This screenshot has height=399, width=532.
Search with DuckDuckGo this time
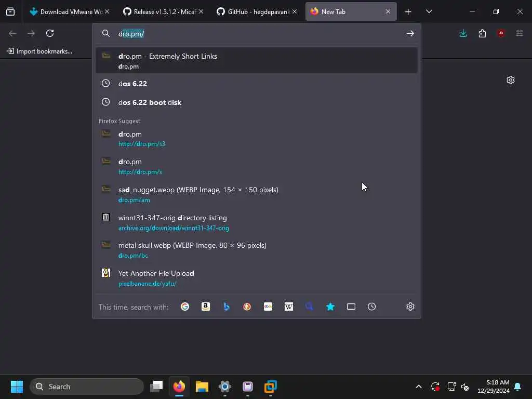click(247, 307)
